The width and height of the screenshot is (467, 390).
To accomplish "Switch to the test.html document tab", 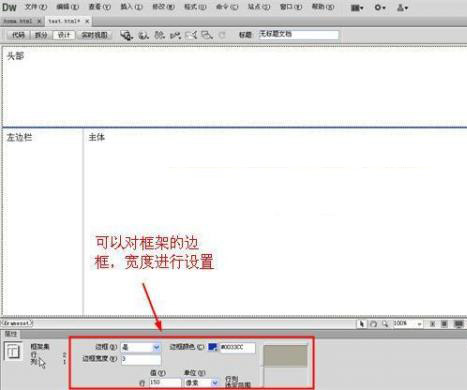I will 64,21.
